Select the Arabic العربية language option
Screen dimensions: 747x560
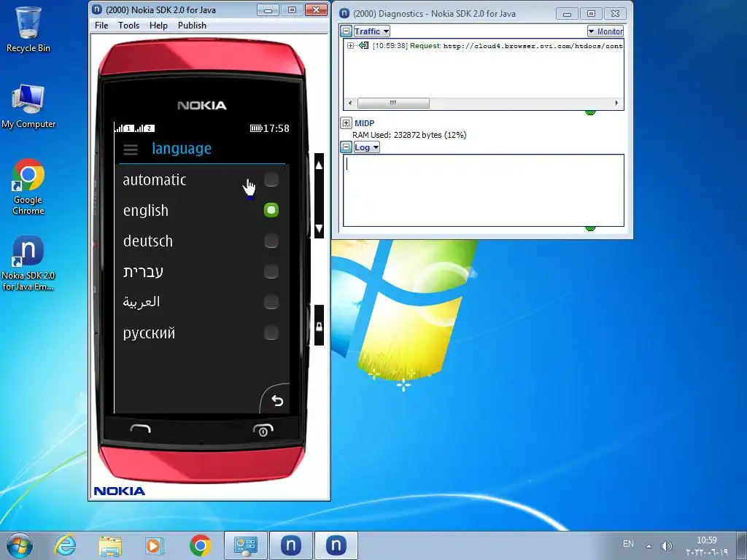(x=201, y=302)
